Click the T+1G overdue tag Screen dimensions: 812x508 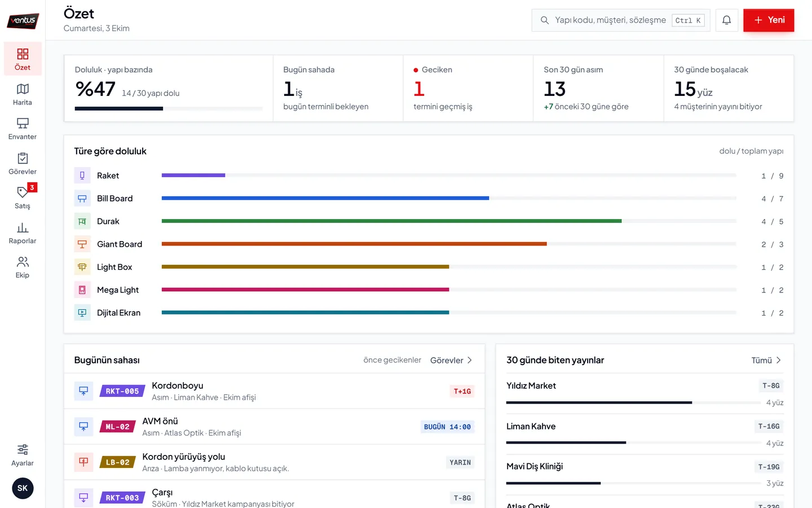[462, 391]
